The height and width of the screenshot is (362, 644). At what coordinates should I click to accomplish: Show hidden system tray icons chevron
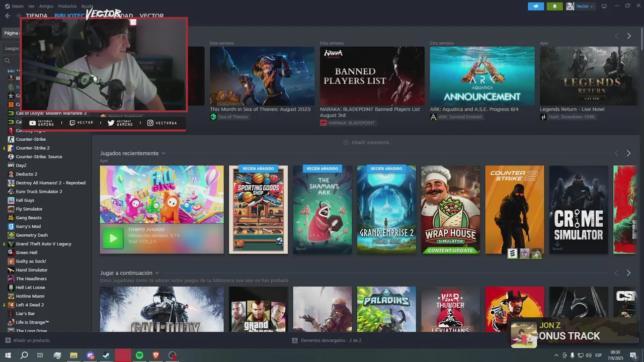click(556, 355)
